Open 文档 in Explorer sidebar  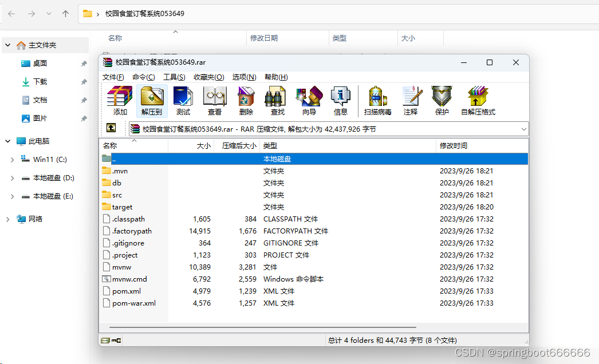tap(40, 100)
